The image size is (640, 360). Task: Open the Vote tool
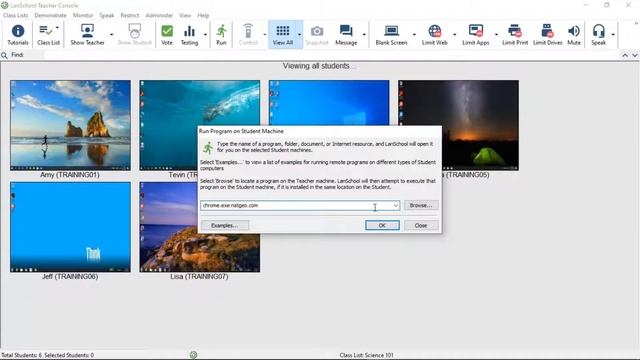(167, 34)
